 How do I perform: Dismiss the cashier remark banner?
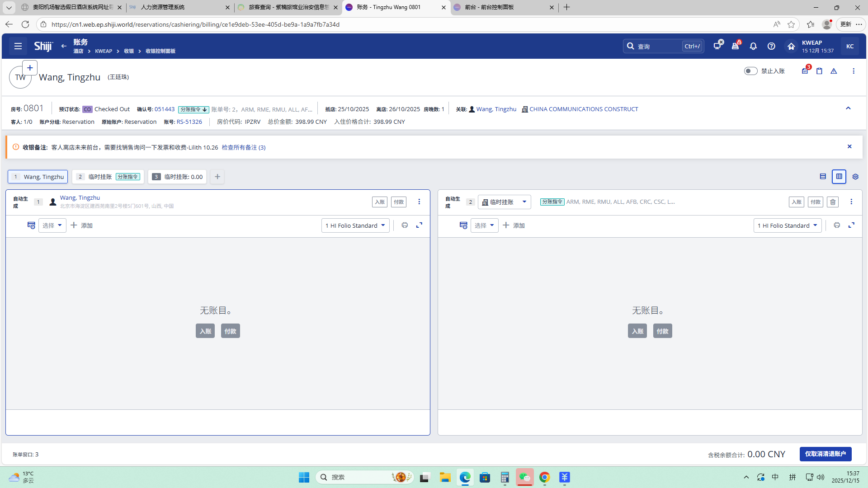coord(849,146)
